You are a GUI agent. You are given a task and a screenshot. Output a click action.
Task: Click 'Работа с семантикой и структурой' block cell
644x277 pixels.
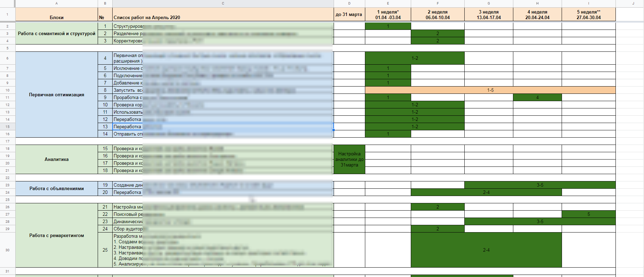(57, 33)
